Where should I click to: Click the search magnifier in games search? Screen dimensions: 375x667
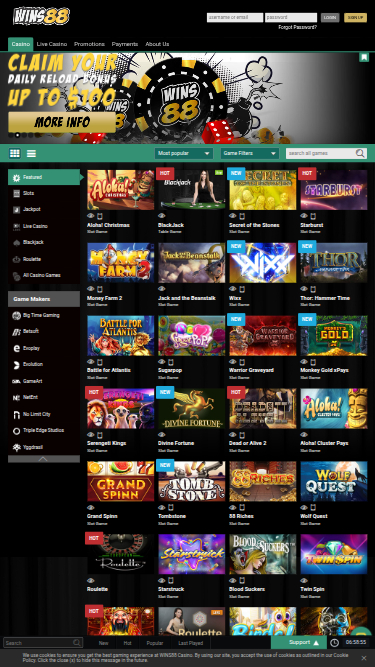360,153
